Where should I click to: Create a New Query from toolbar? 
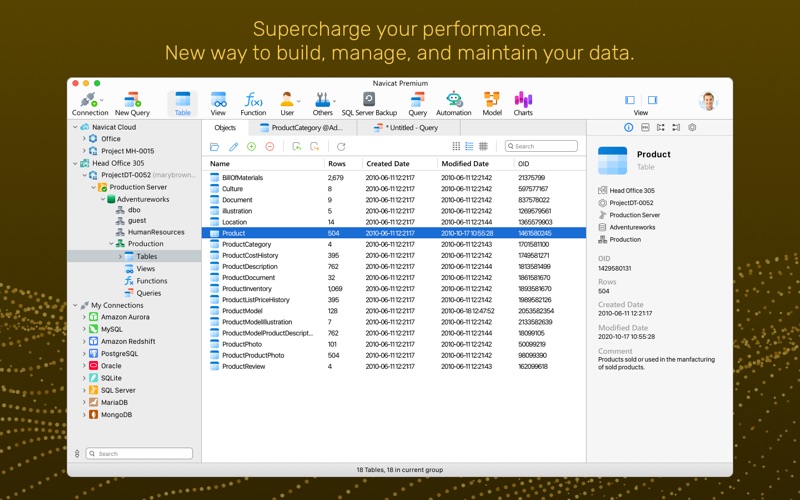(132, 104)
